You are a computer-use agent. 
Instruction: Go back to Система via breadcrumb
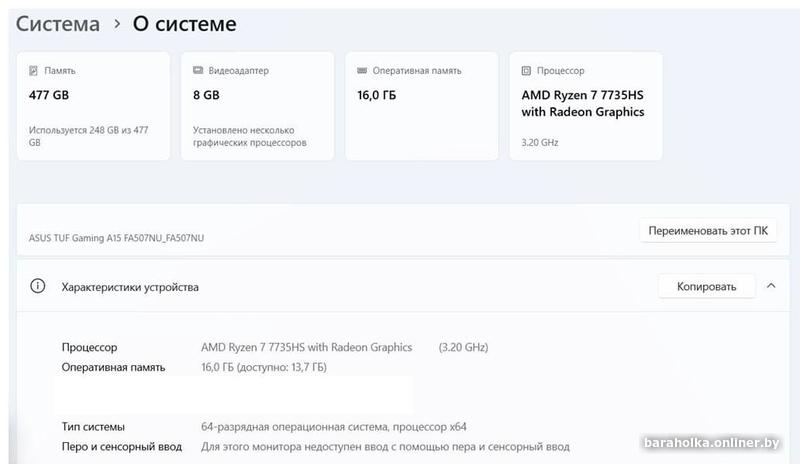[57, 23]
